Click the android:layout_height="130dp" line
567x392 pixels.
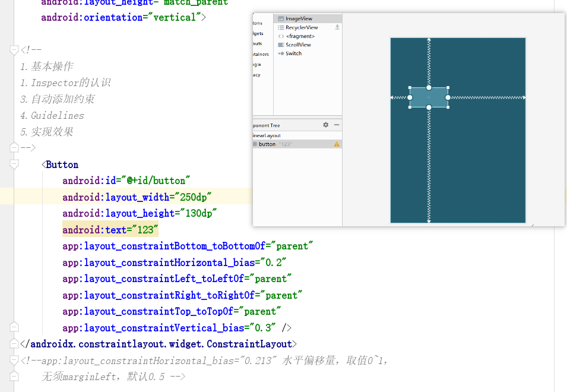pyautogui.click(x=139, y=213)
